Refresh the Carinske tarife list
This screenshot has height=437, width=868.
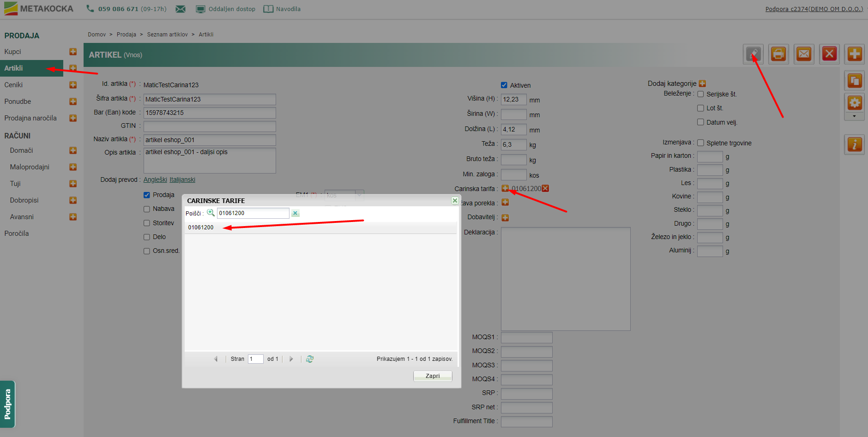tap(310, 359)
